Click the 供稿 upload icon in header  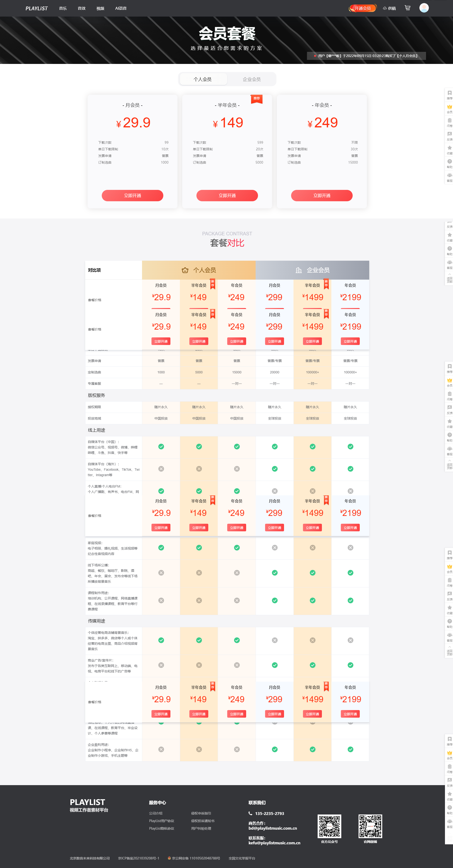pyautogui.click(x=385, y=9)
